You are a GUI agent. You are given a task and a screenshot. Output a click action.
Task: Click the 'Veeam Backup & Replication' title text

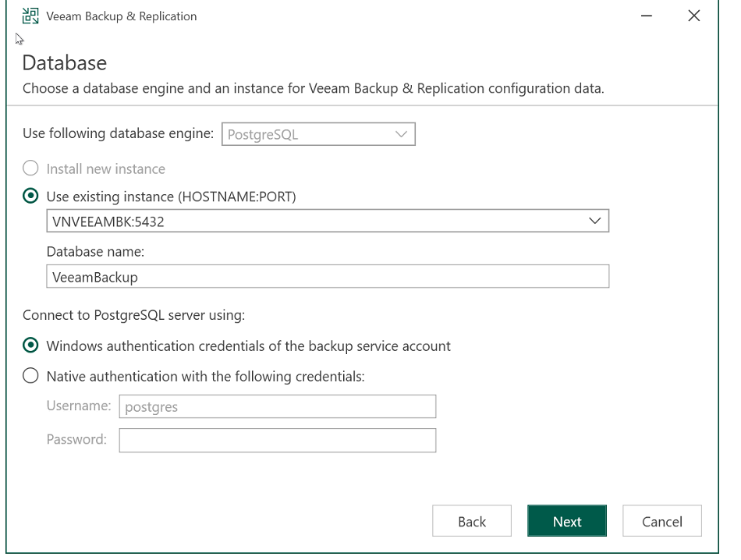(x=122, y=16)
